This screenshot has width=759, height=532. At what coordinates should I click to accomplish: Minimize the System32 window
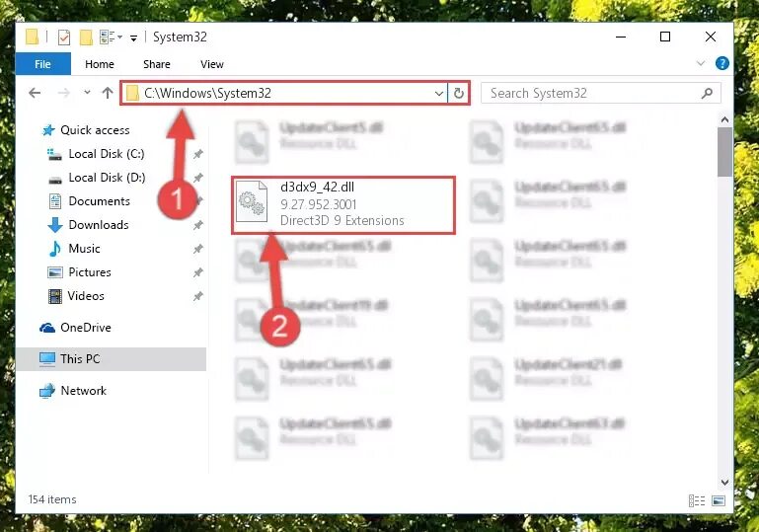click(621, 37)
